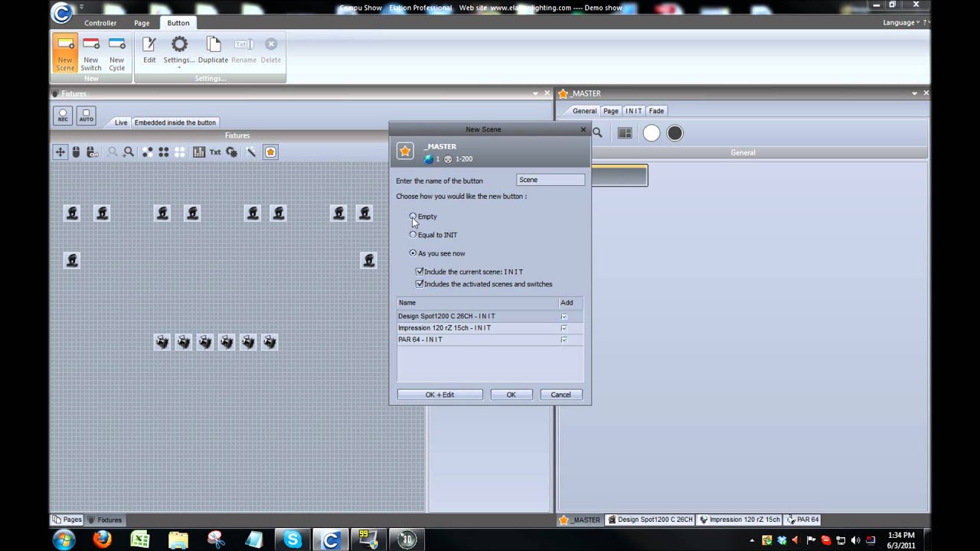The width and height of the screenshot is (980, 551).
Task: Click the layout panes icon in the _MASTER panel
Action: pos(625,133)
